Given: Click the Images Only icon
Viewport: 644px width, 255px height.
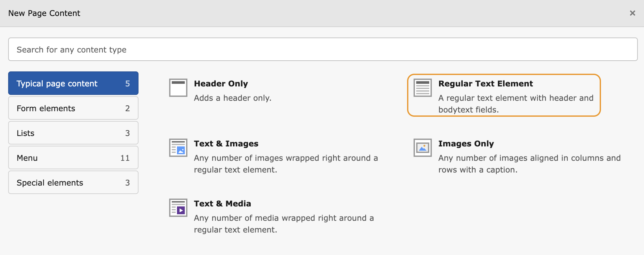Looking at the screenshot, I should tap(423, 148).
